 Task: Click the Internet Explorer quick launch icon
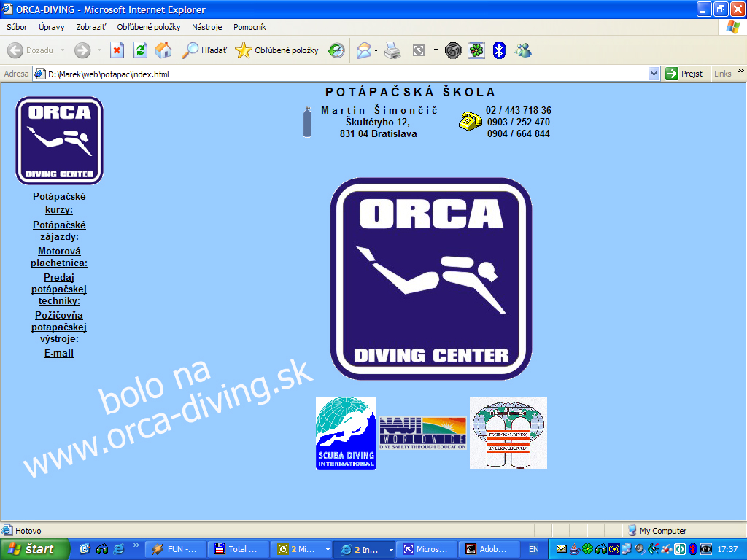pos(119,549)
